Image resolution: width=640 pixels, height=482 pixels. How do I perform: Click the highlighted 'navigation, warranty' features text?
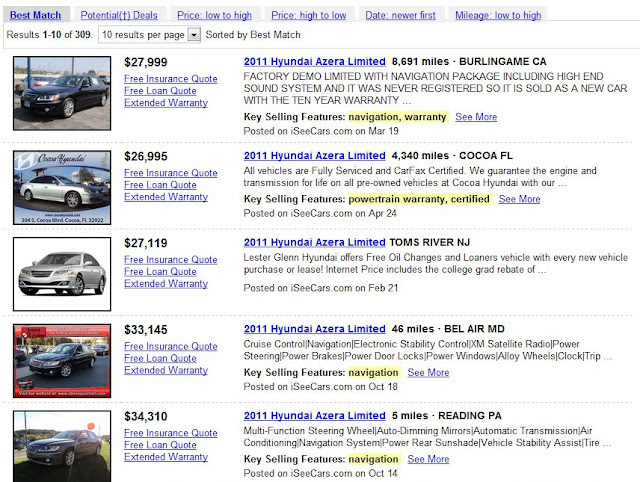(398, 117)
